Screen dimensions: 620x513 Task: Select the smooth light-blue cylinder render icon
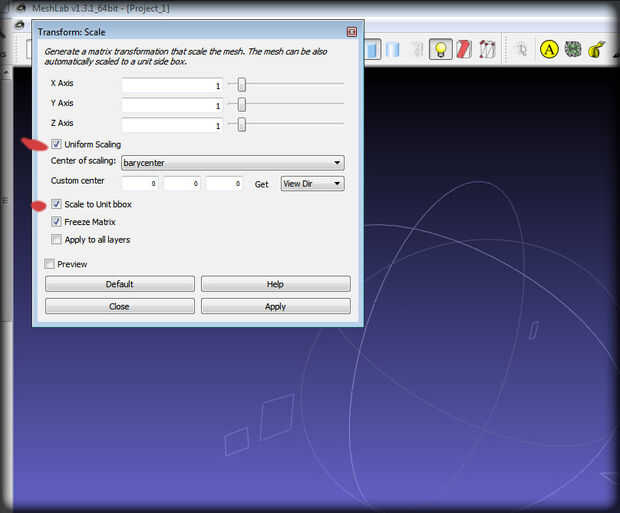coord(393,50)
